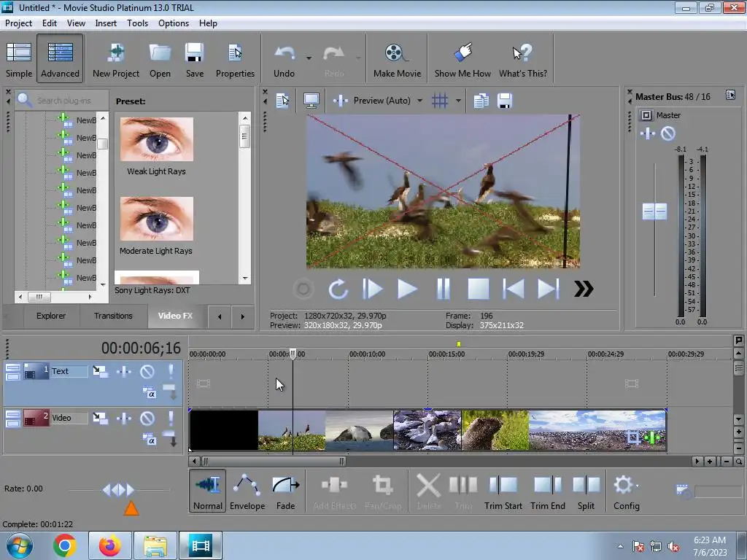Click the Loop Playback button

point(338,289)
